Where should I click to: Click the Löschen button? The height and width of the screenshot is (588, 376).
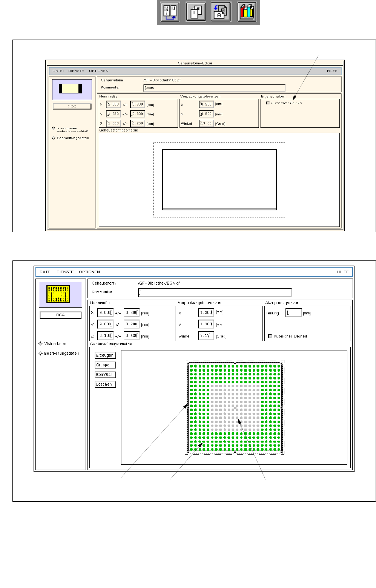105,384
